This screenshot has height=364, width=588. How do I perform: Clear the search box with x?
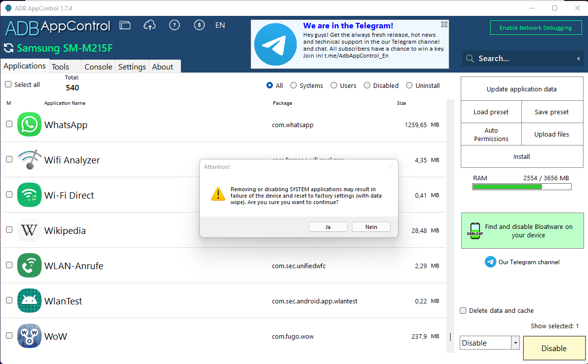coord(578,59)
